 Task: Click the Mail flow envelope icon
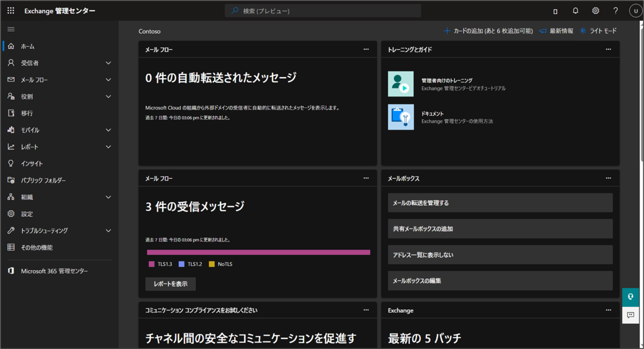click(11, 79)
